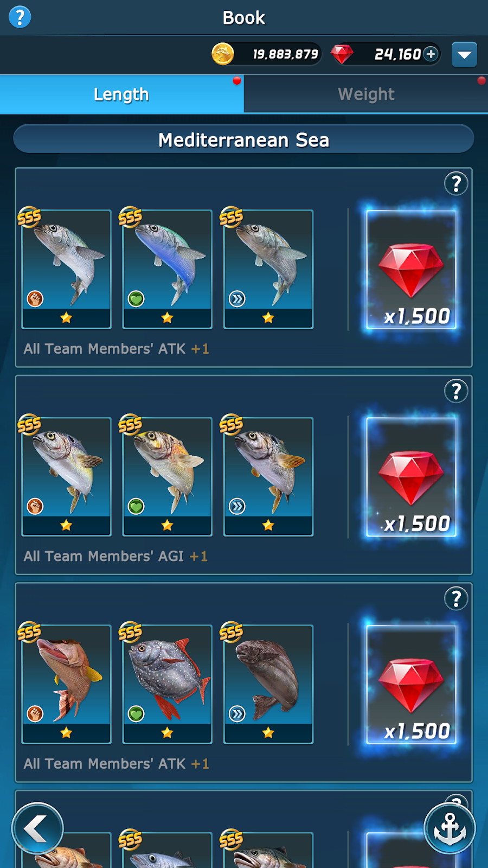Viewport: 488px width, 868px height.
Task: Select the Length tab
Action: pyautogui.click(x=121, y=94)
